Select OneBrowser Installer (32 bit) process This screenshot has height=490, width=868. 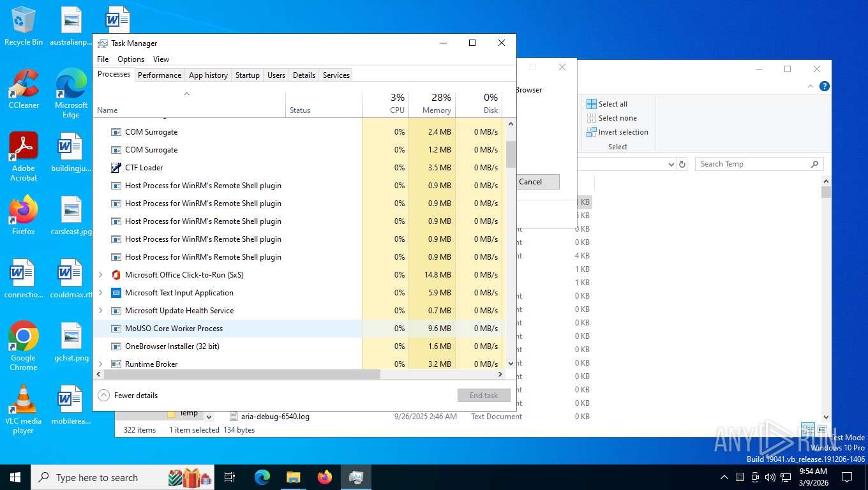pyautogui.click(x=299, y=346)
